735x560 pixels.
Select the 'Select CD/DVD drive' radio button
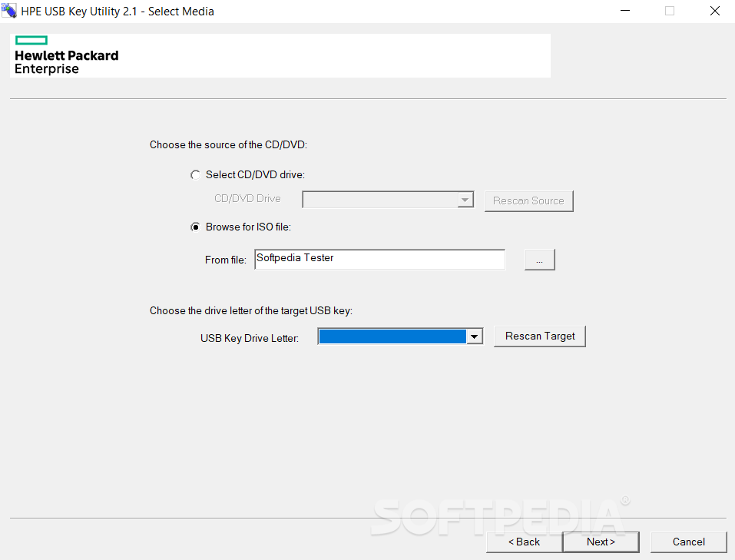[196, 175]
